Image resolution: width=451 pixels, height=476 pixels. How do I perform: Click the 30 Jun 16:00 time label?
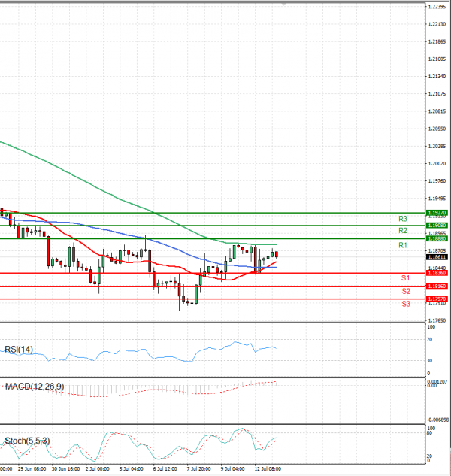click(x=65, y=468)
